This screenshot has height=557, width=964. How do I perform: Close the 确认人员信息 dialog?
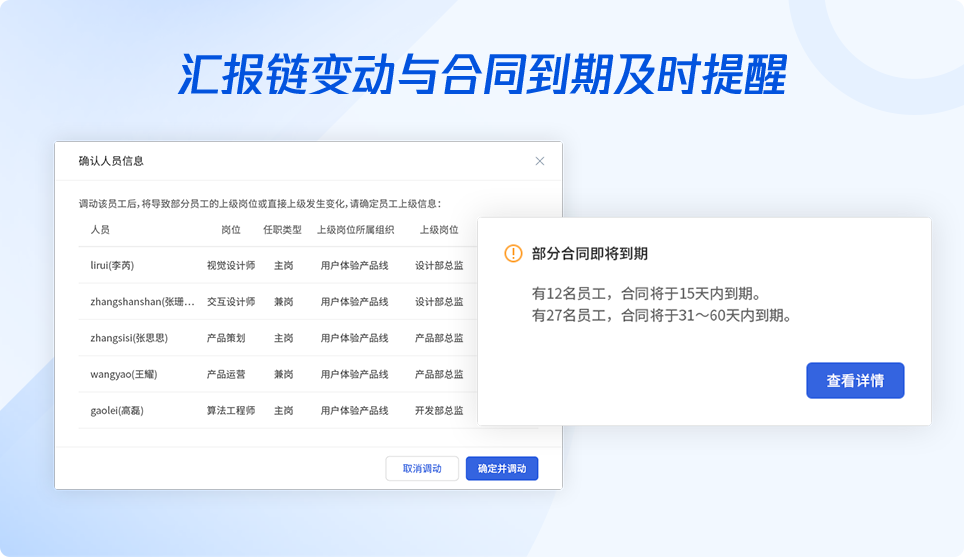(540, 161)
